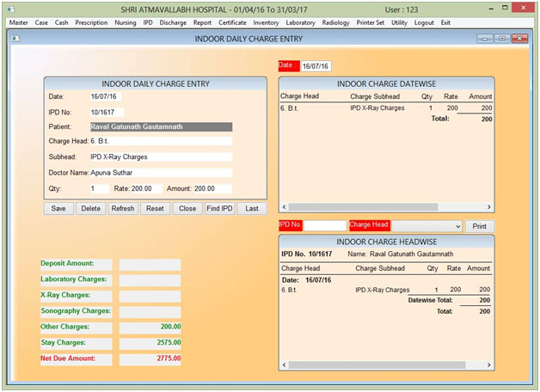Open the Discharge menu
Image resolution: width=540 pixels, height=392 pixels.
click(x=175, y=22)
